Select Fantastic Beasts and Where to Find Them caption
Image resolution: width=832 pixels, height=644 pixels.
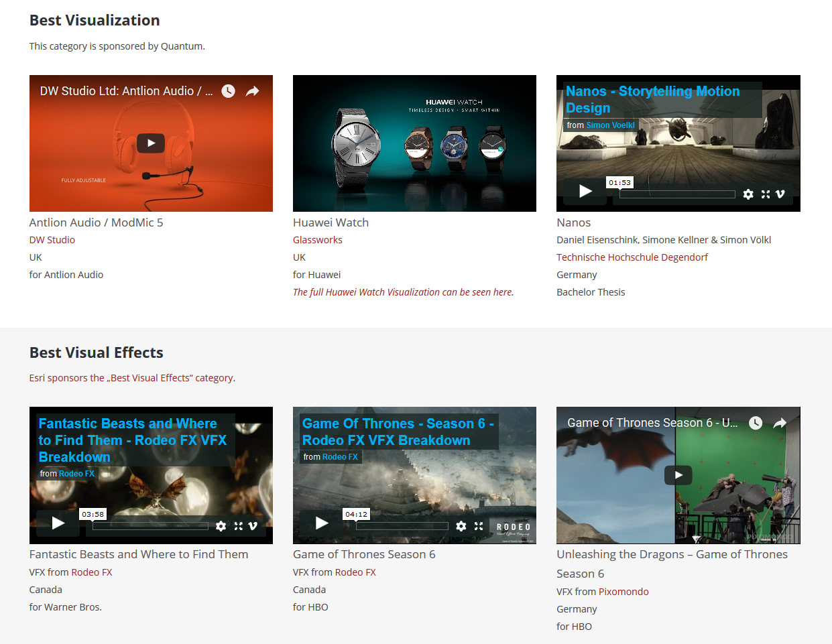pyautogui.click(x=139, y=554)
